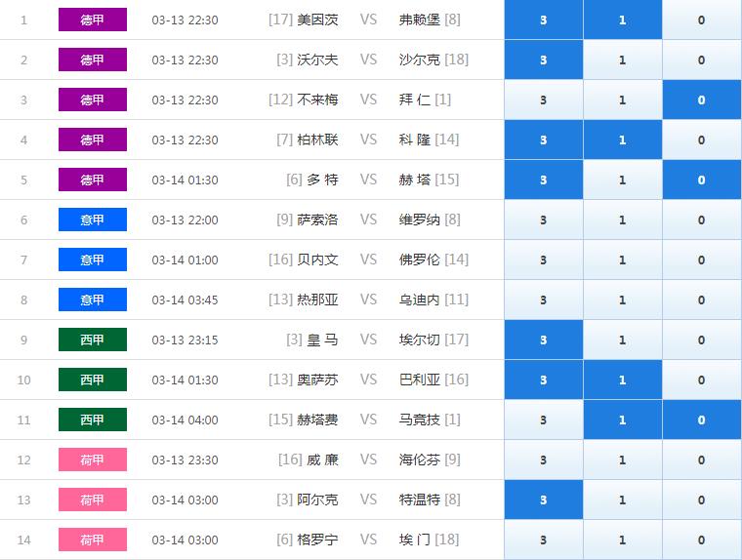Click the 西甲 league tag in row 11
Viewport: 742px width, 560px height.
click(x=93, y=420)
